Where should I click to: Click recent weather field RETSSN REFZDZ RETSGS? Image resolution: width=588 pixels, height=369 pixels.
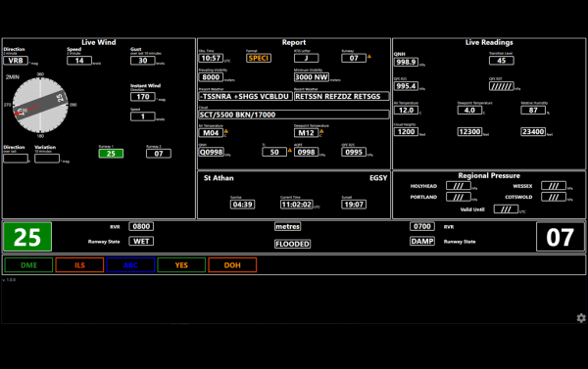click(x=342, y=96)
